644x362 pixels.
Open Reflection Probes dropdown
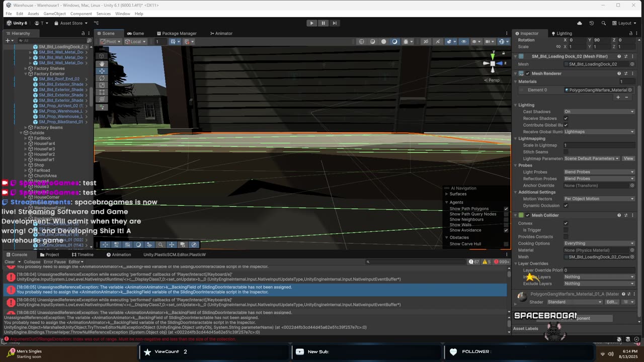599,178
